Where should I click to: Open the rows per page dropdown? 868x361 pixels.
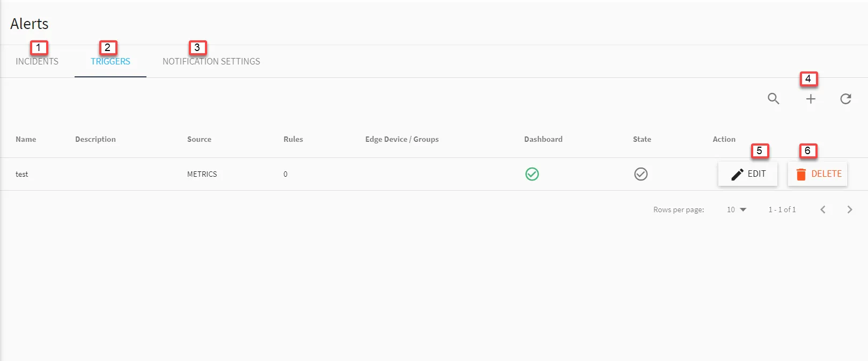tap(737, 210)
